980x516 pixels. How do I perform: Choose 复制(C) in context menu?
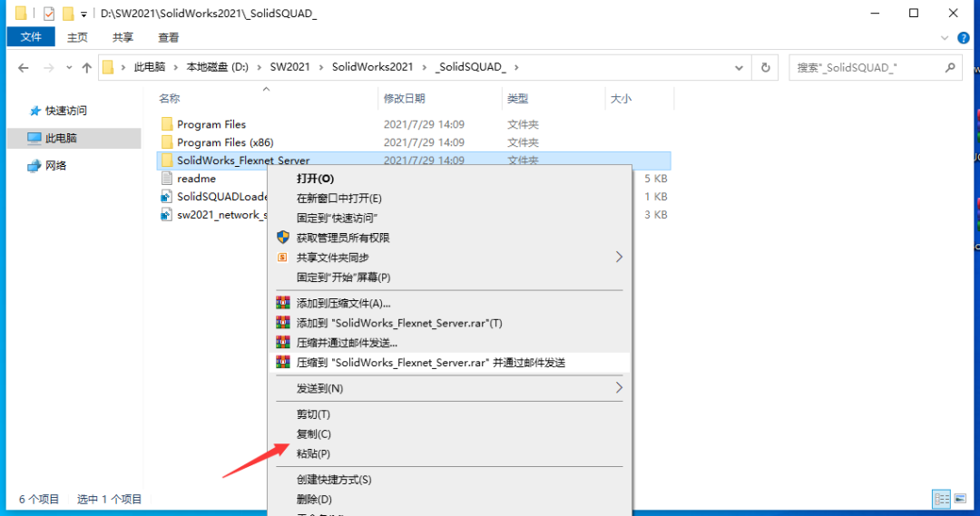click(449, 433)
